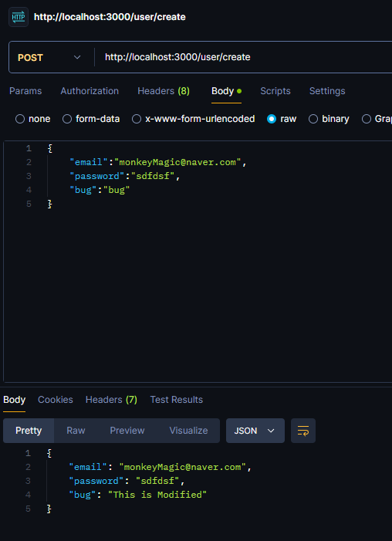Click the response password value "sdfdsf"

coord(157,481)
